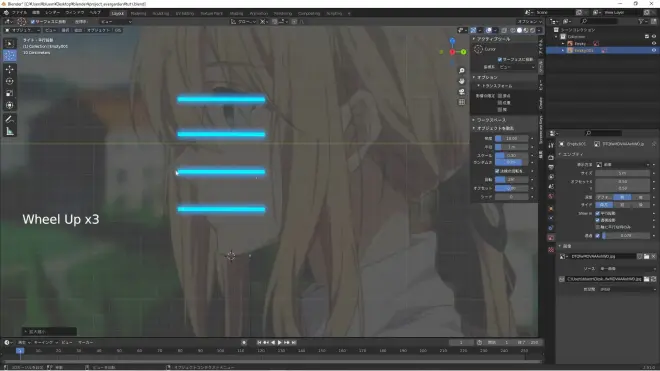Image resolution: width=660 pixels, height=371 pixels.
Task: Open the Output properties tab icon
Action: (551, 167)
